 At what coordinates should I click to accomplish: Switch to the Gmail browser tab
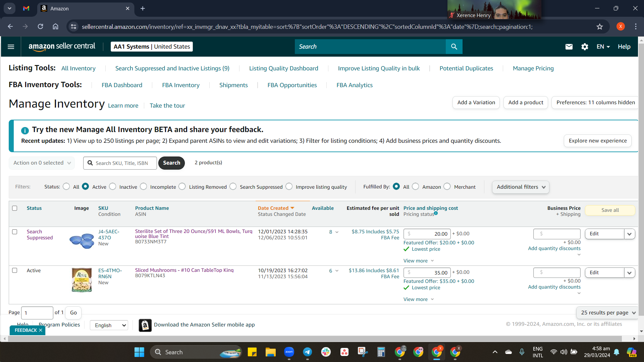pos(26,8)
